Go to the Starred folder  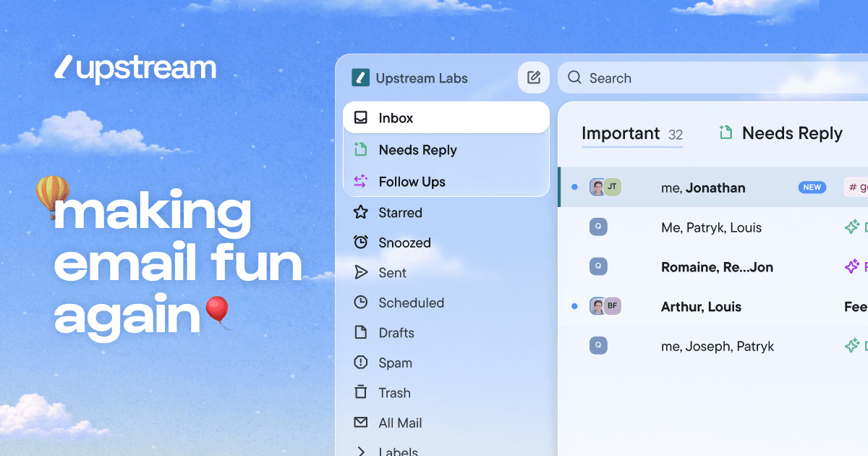[446, 212]
